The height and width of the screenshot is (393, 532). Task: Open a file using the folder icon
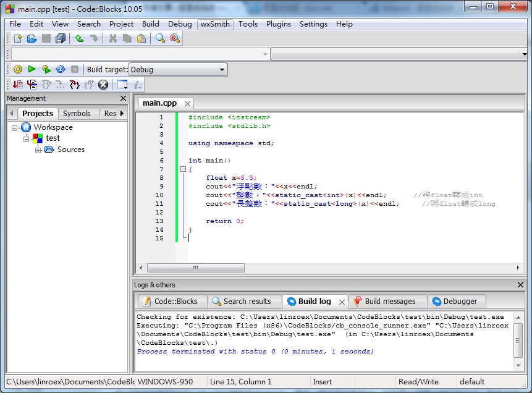(32, 38)
